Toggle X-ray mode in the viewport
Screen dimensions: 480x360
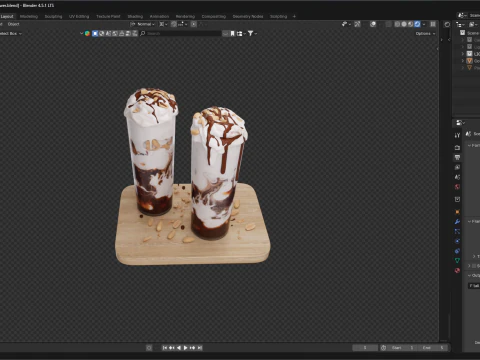pos(388,24)
